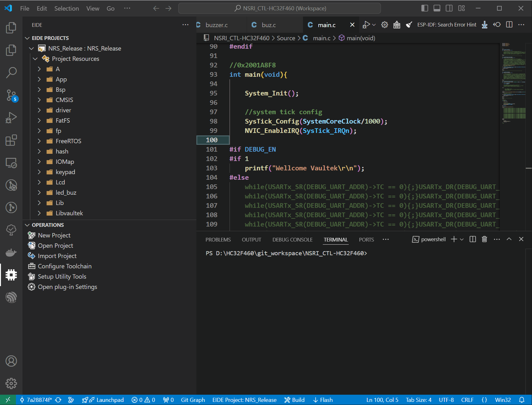
Task: Open the Selection menu
Action: tap(66, 8)
